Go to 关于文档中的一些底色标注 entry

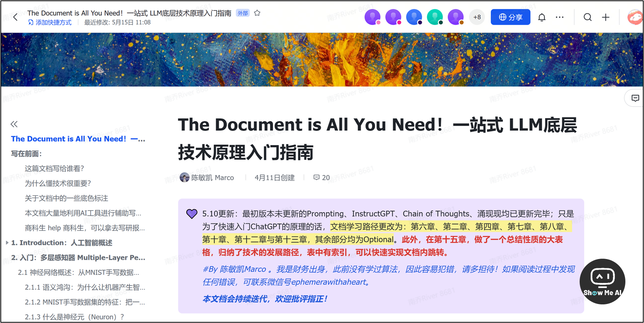coord(66,198)
